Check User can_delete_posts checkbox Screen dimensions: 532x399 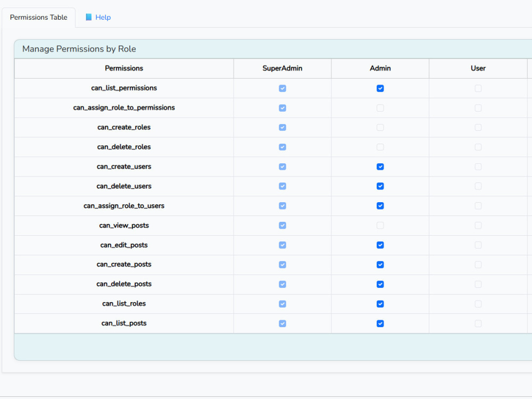tap(478, 284)
